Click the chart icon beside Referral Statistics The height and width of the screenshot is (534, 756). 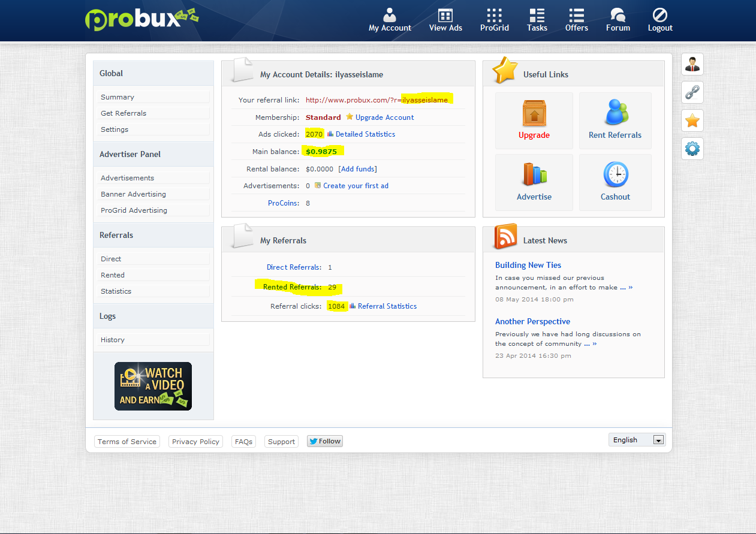click(353, 306)
